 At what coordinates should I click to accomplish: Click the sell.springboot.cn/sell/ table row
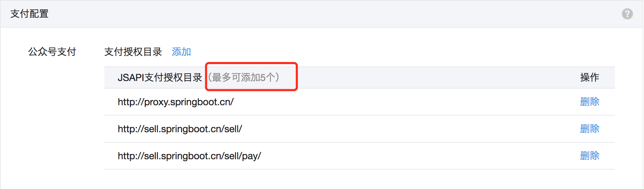coord(360,129)
